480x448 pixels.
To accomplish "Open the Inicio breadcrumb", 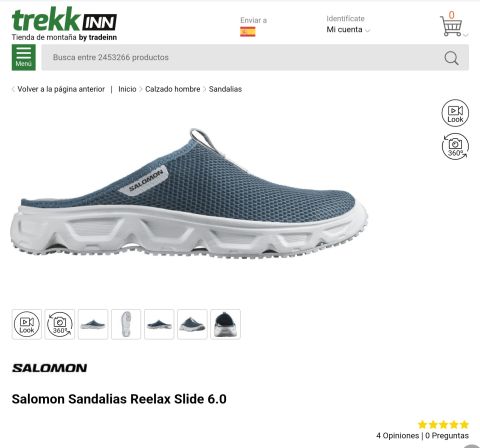I will 127,89.
